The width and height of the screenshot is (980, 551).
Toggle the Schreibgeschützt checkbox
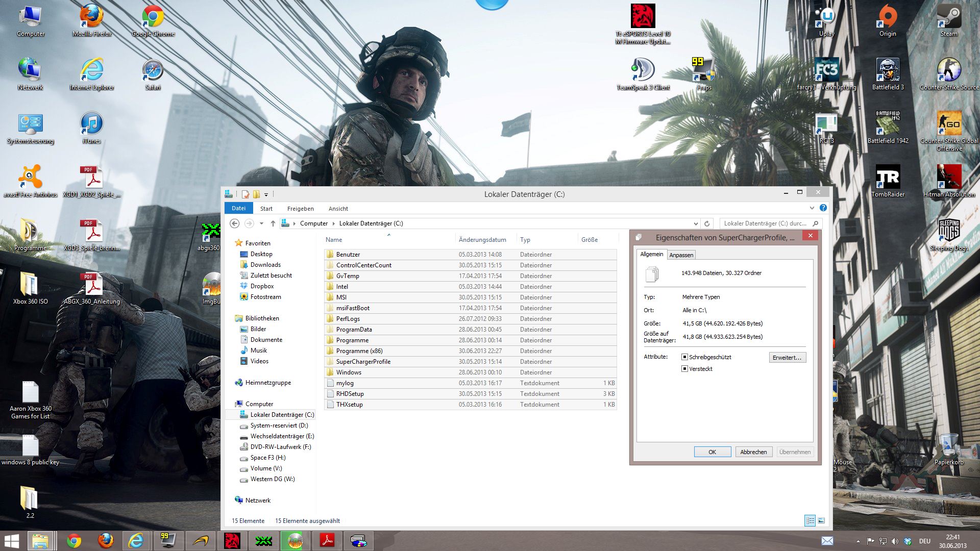click(685, 357)
